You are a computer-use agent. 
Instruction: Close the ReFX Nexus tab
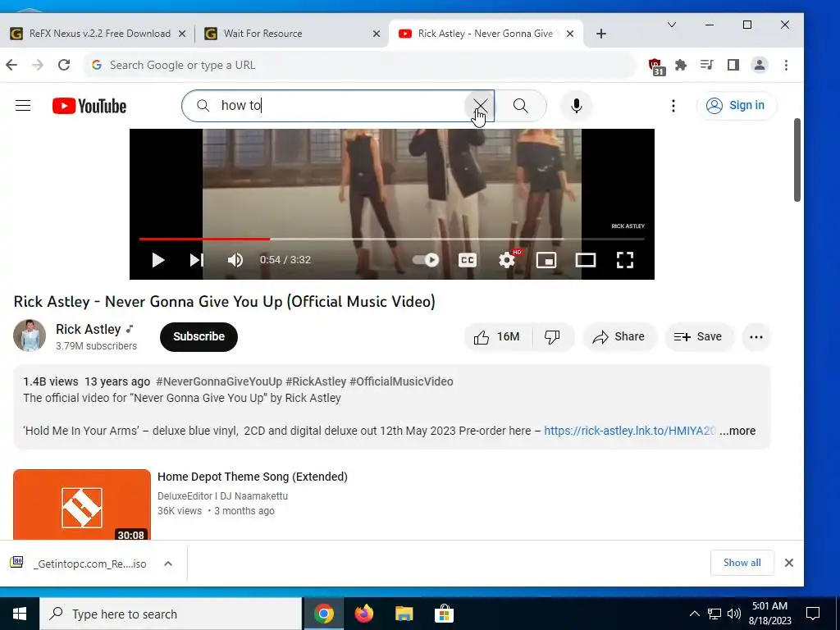click(x=181, y=34)
